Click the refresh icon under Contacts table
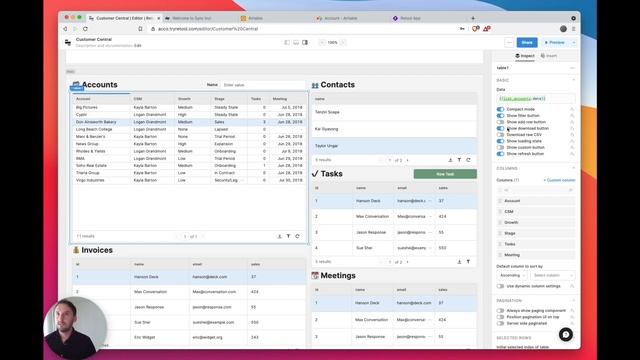 click(468, 160)
